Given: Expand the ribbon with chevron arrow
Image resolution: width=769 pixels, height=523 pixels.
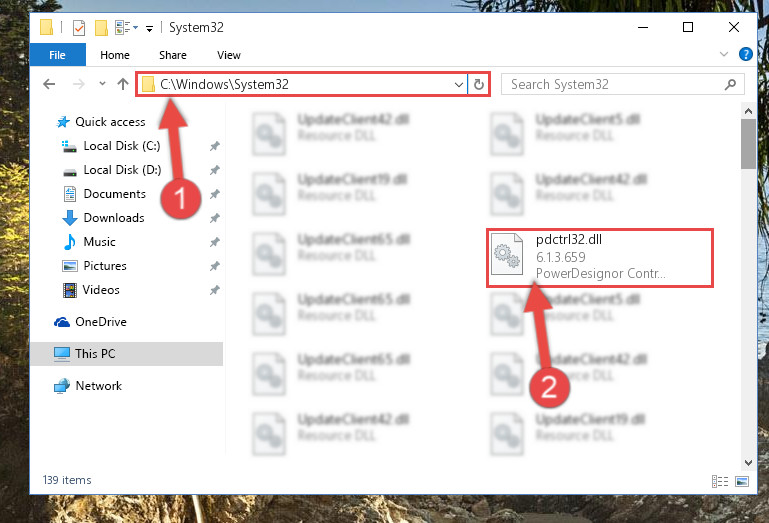Looking at the screenshot, I should 724,54.
